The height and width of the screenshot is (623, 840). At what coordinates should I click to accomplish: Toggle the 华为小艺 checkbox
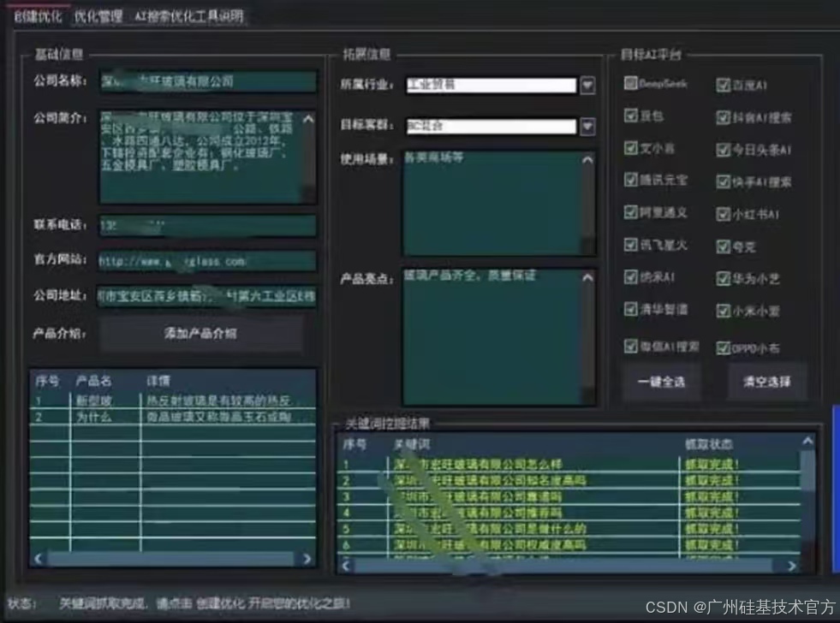[x=723, y=278]
